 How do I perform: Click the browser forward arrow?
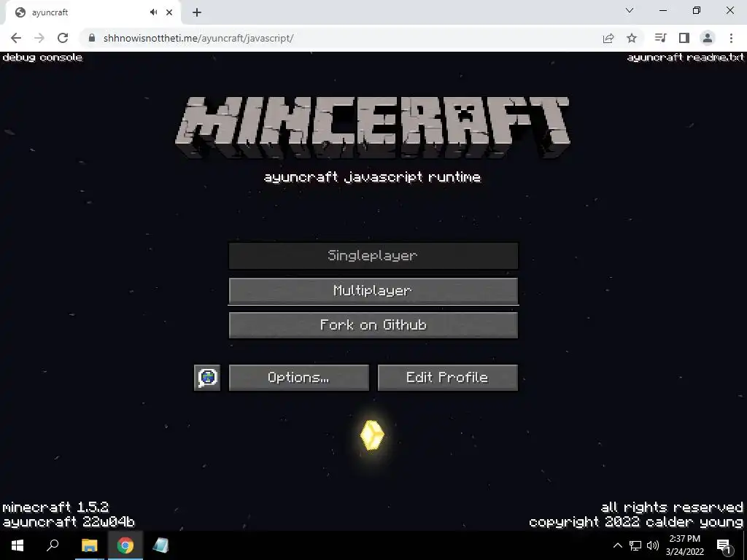click(39, 38)
